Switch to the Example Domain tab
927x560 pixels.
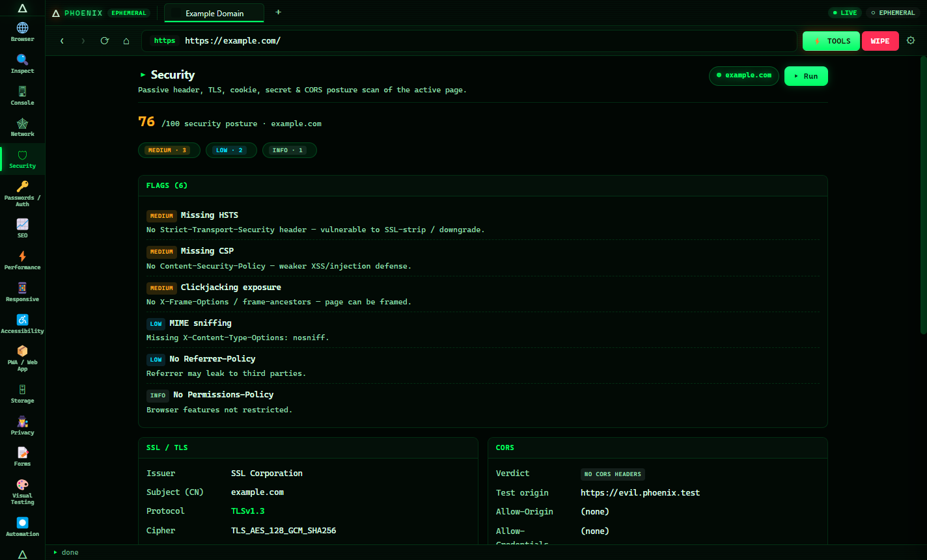point(214,13)
